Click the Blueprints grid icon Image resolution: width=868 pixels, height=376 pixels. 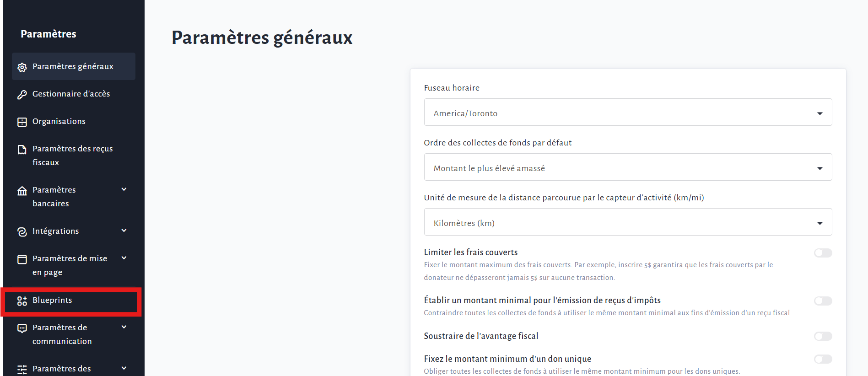(22, 301)
